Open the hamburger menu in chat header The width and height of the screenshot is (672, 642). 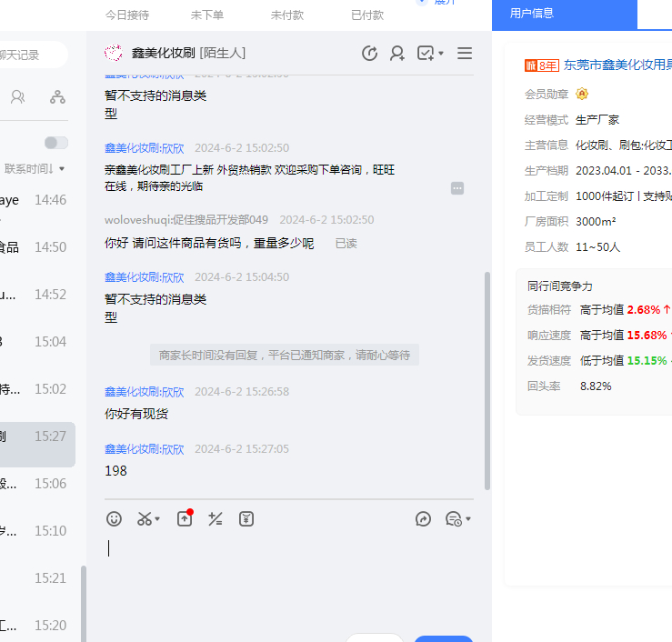click(x=465, y=54)
